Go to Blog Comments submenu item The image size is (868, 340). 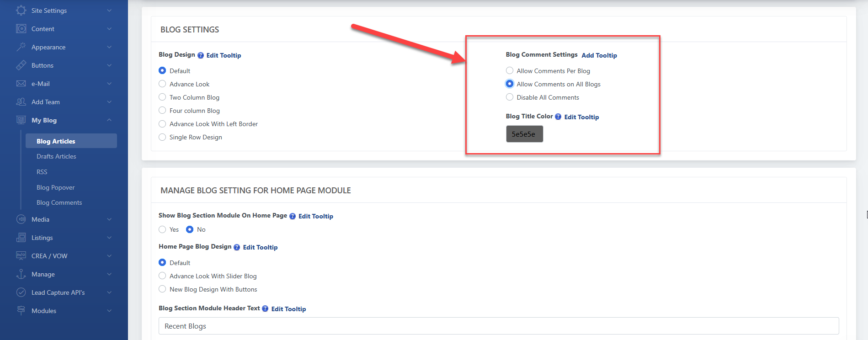59,202
